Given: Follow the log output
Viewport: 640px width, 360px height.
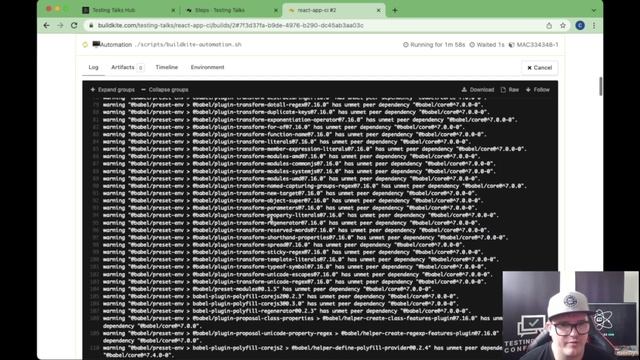Looking at the screenshot, I should coord(538,90).
